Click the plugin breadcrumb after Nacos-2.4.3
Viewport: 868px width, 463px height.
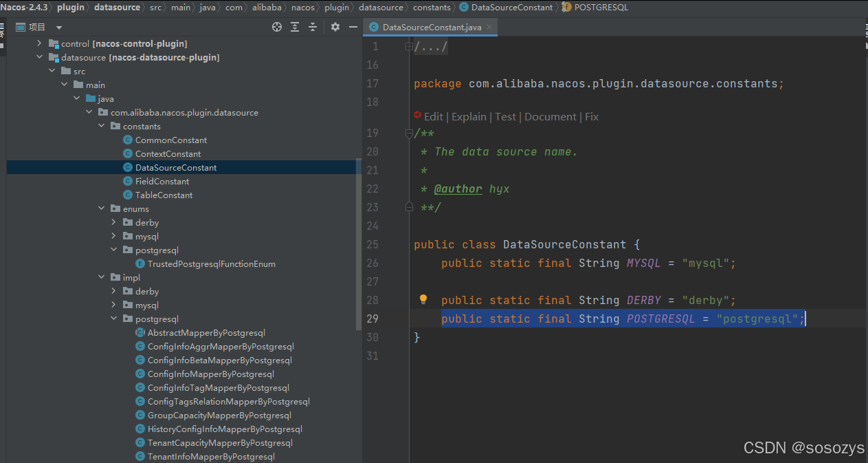[71, 7]
